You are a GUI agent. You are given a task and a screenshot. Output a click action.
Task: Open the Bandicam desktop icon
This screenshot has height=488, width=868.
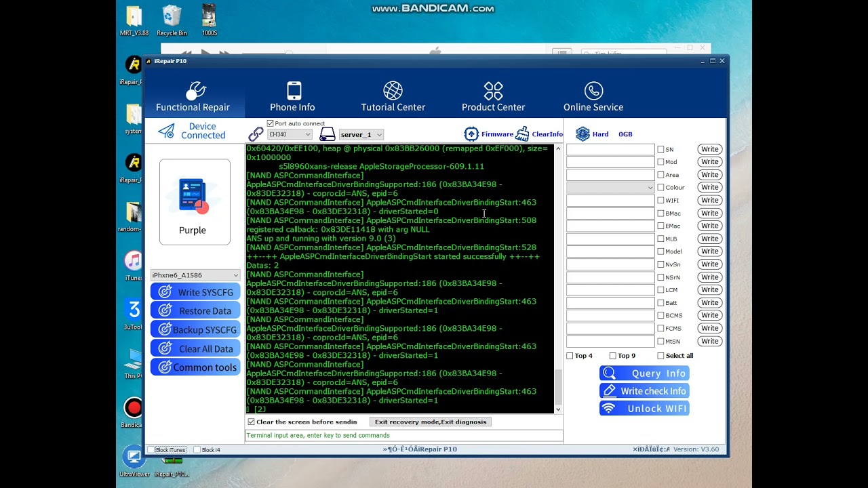pos(133,413)
